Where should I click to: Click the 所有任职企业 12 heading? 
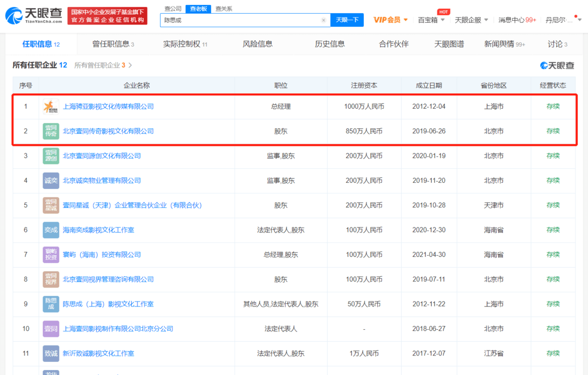click(x=40, y=65)
